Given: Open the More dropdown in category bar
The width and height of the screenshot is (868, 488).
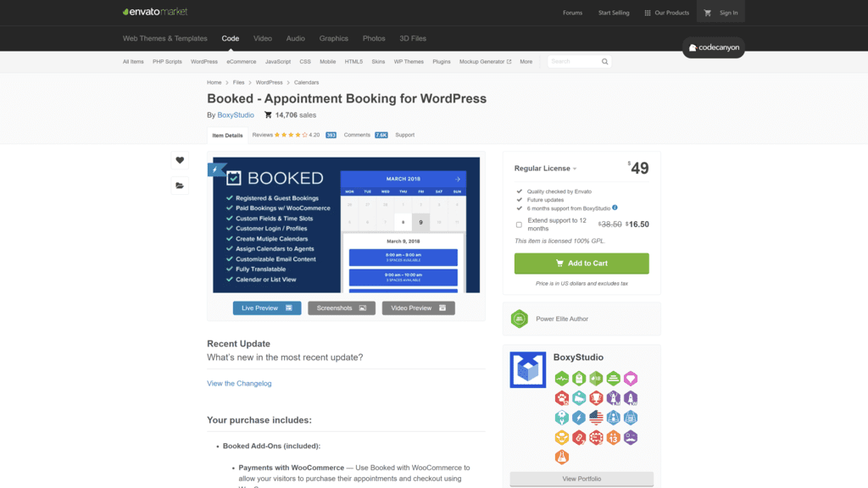Looking at the screenshot, I should 526,61.
